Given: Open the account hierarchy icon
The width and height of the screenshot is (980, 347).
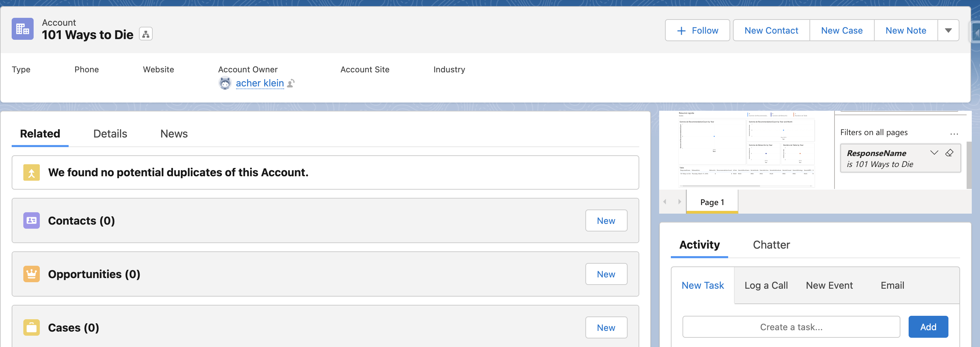Looking at the screenshot, I should [145, 34].
